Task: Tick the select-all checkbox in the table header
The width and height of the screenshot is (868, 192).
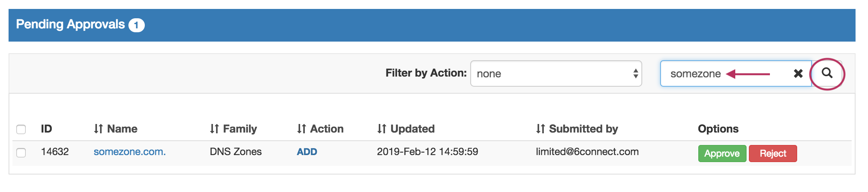Action: [21, 129]
